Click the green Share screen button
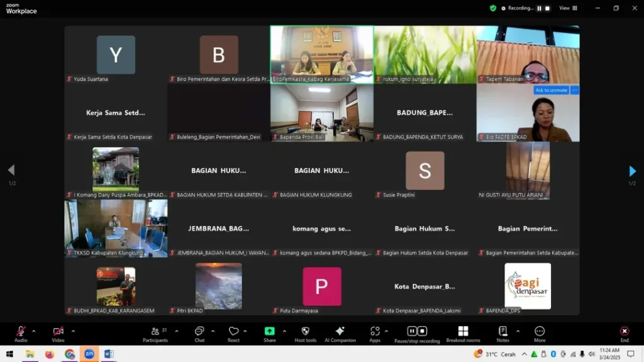Viewport: 644px width, 362px height. coord(269,334)
